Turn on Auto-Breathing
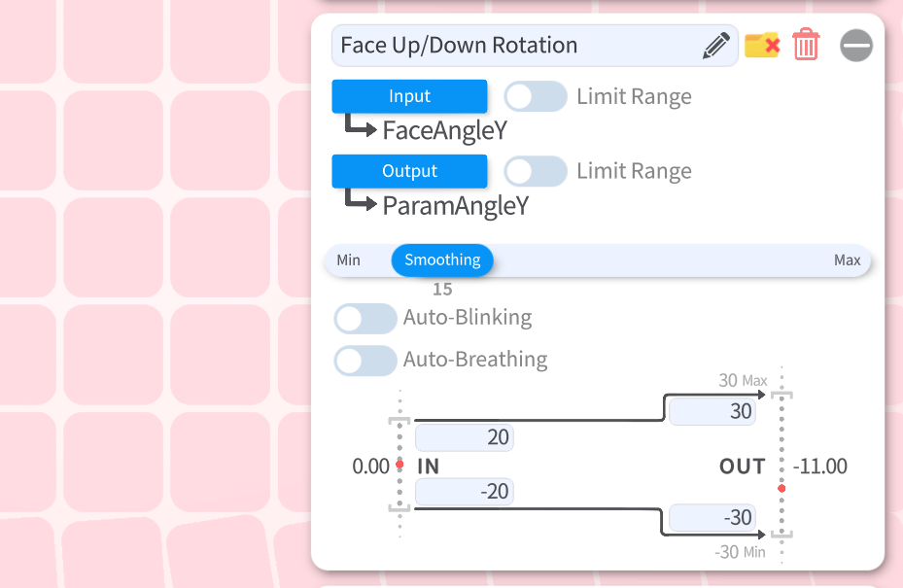Viewport: 903px width, 588px height. pos(365,361)
